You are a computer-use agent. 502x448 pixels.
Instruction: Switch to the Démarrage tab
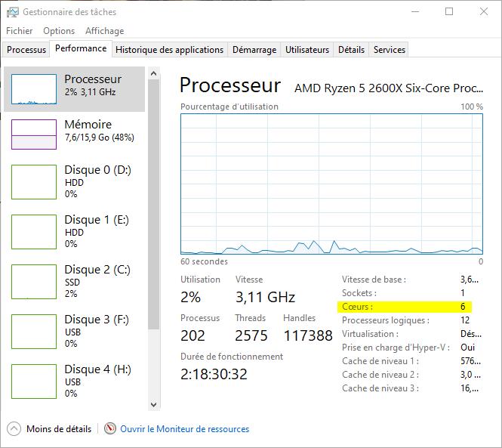[x=254, y=50]
